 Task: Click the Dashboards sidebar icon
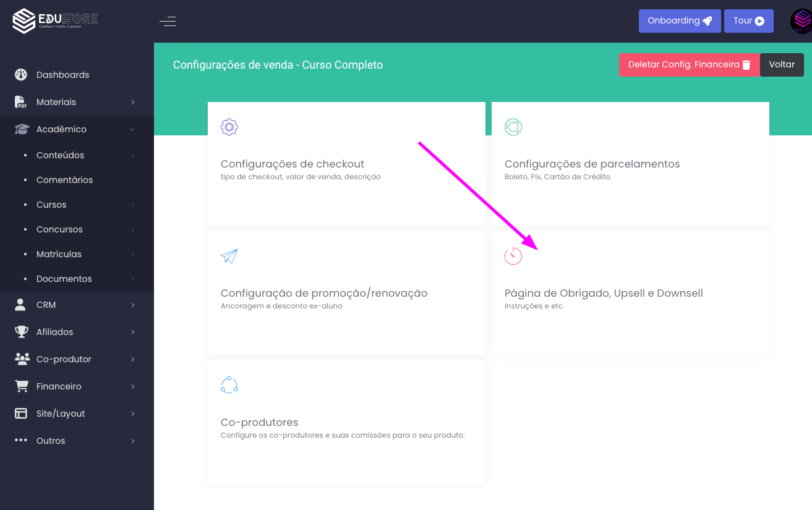(x=21, y=75)
